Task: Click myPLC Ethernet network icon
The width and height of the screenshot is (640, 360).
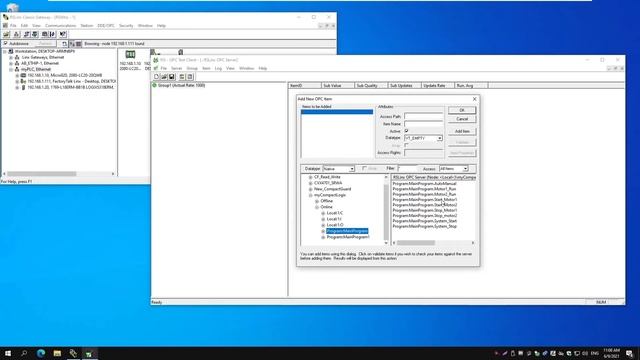Action: point(17,69)
